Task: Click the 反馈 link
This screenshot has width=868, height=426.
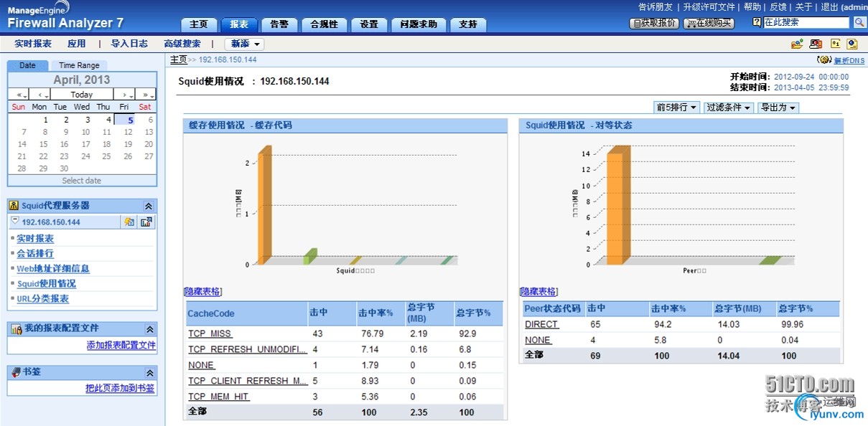Action: click(x=778, y=6)
